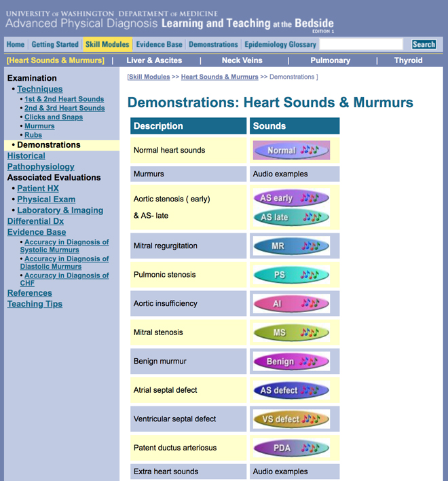Screen dimensions: 448x481
Task: Switch to Liver & Ascites module
Action: point(154,60)
